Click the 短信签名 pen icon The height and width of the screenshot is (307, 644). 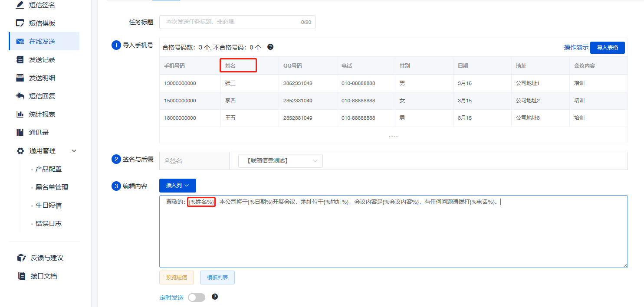click(x=20, y=5)
